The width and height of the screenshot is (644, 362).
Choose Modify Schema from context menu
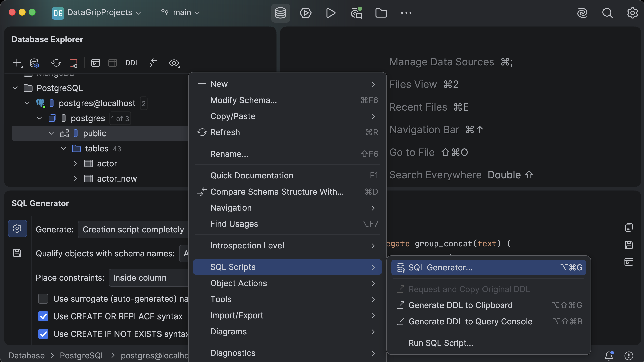click(x=287, y=100)
